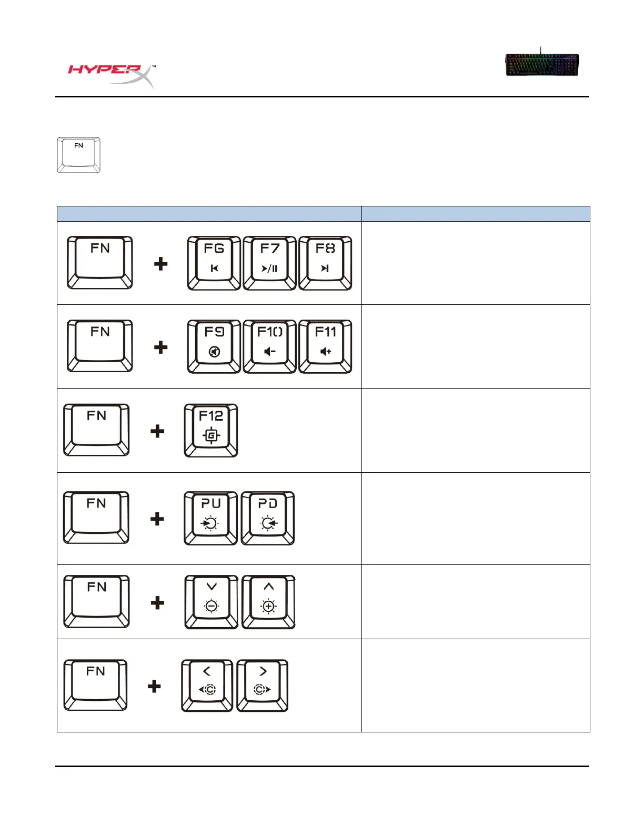Click the small FN key above table

coord(78,155)
